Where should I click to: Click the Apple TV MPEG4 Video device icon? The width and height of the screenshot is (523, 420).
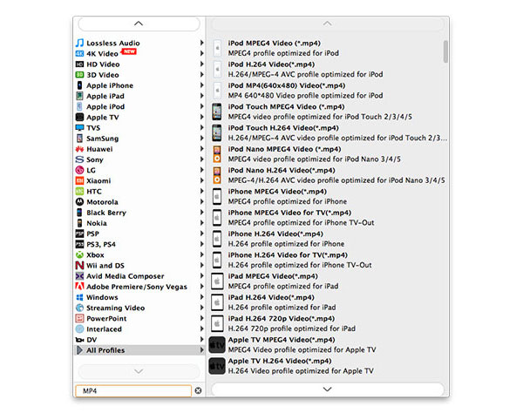click(x=217, y=344)
